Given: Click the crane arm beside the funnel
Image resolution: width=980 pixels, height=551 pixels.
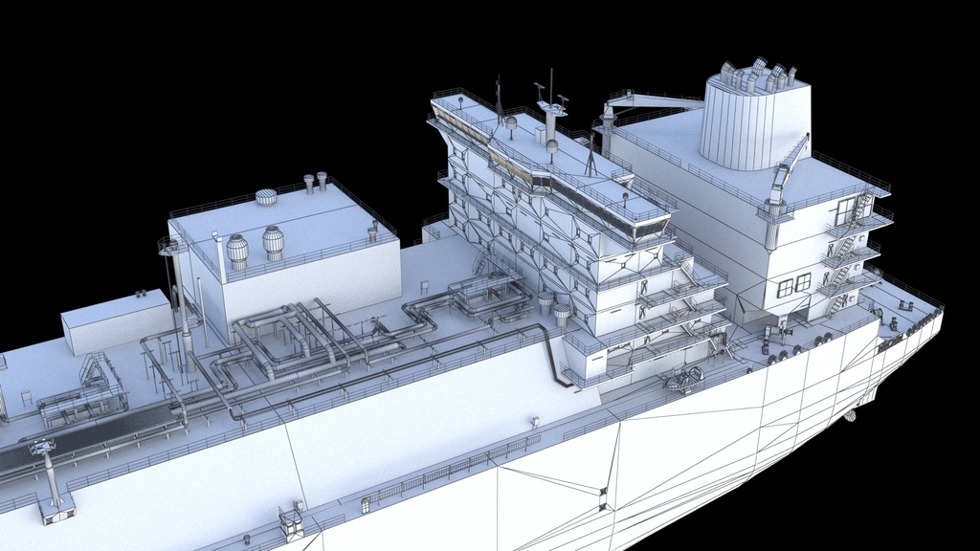Looking at the screenshot, I should pos(650,103).
